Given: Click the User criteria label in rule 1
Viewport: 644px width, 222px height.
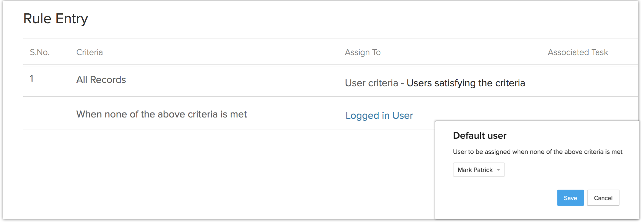Looking at the screenshot, I should pos(371,83).
